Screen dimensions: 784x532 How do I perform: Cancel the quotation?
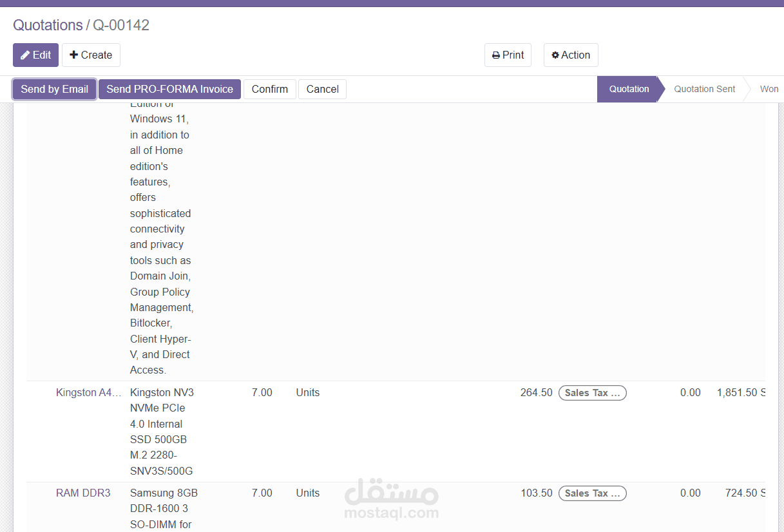322,90
